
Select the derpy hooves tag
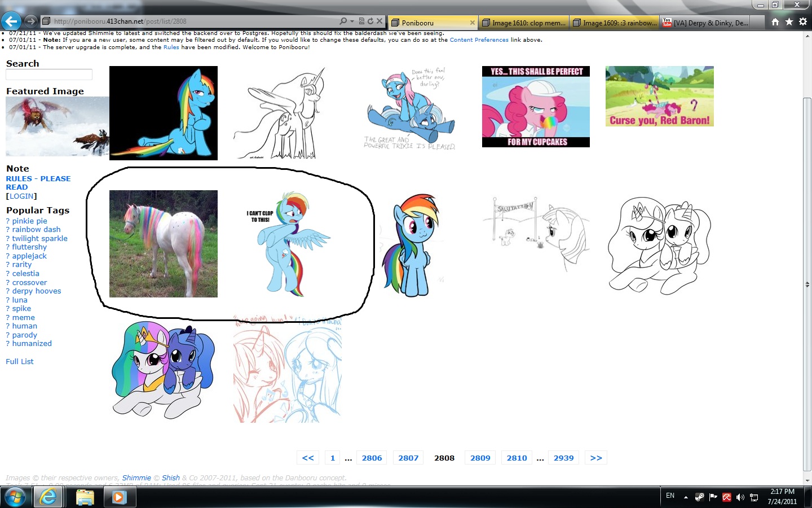click(37, 291)
